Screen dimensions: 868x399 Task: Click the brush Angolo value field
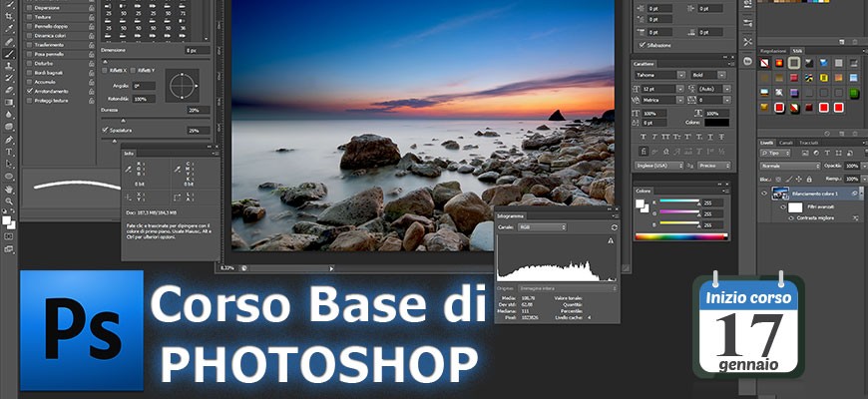click(x=144, y=86)
